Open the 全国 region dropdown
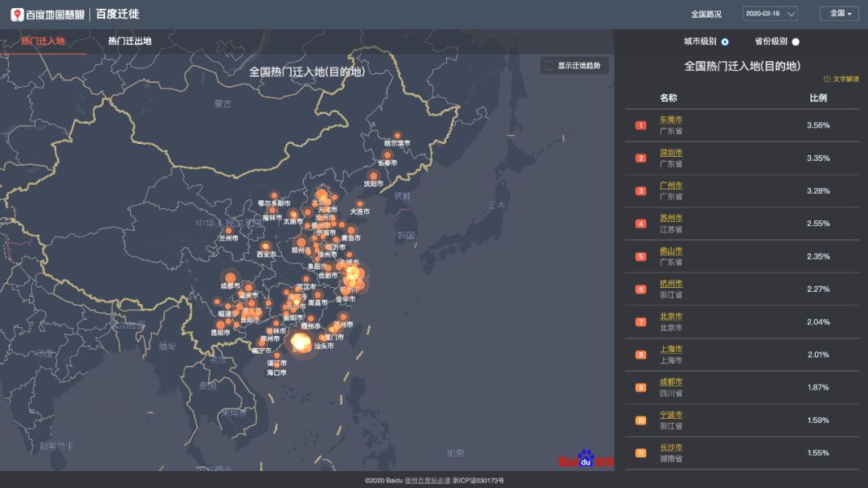Image resolution: width=868 pixels, height=488 pixels. click(x=839, y=14)
